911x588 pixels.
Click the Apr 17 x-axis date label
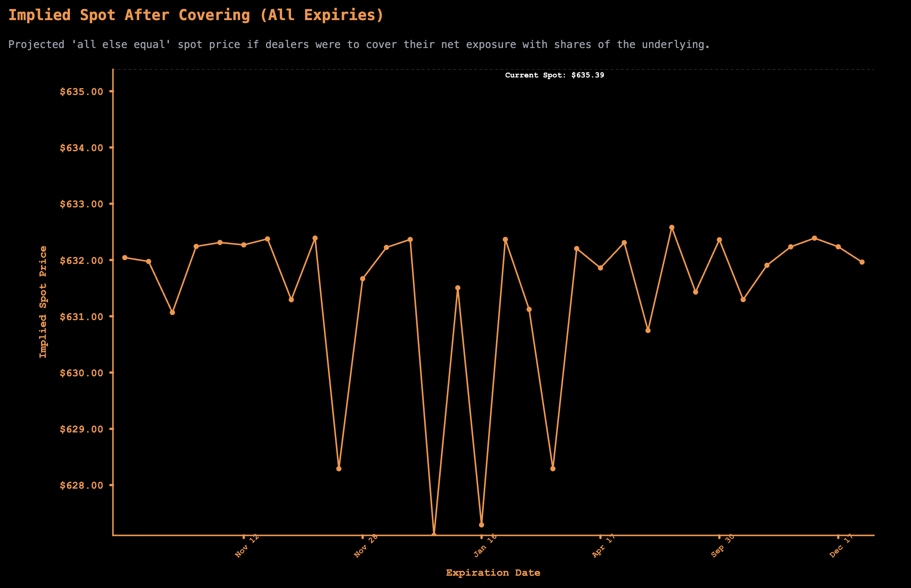click(604, 546)
